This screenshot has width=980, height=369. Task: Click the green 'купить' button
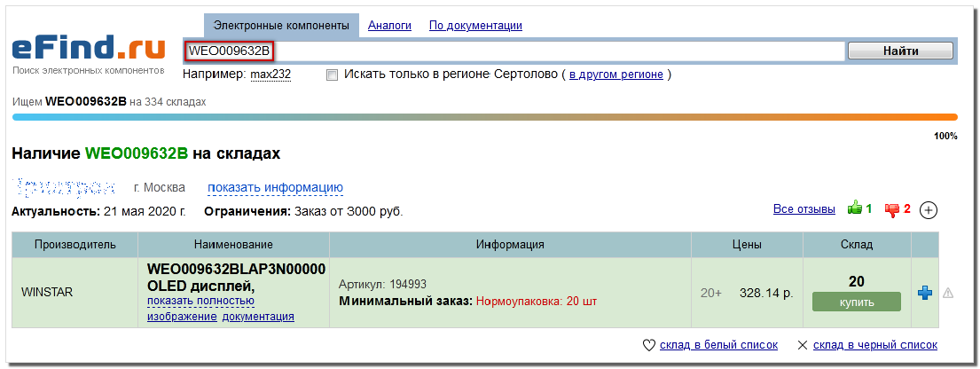(x=856, y=302)
